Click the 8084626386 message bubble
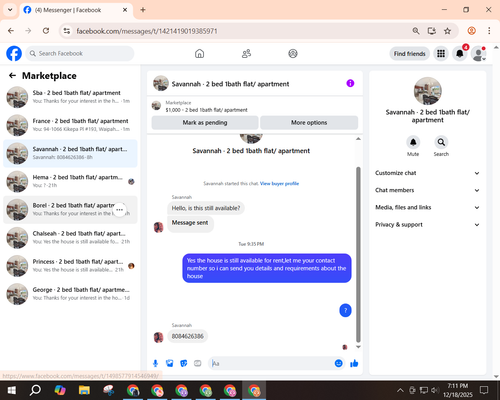The image size is (500, 400). [188, 336]
